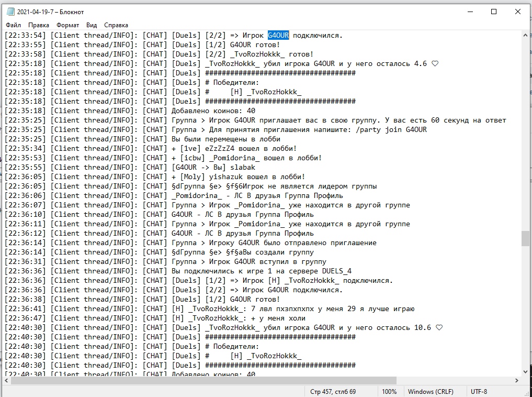This screenshot has height=397, width=532.
Task: Open the Формат menu
Action: (68, 25)
